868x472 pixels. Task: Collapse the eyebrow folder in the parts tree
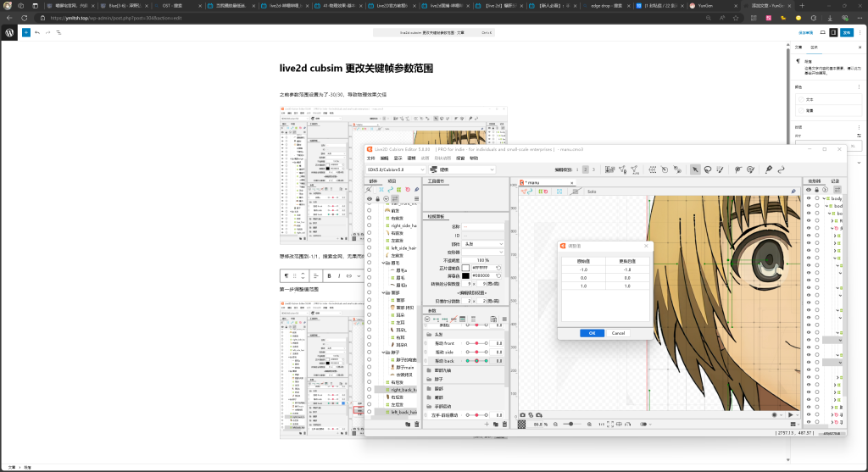pyautogui.click(x=383, y=263)
